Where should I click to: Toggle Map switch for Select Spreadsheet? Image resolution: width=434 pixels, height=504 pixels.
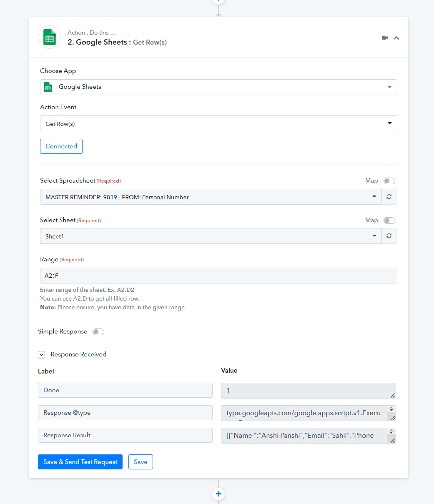389,181
